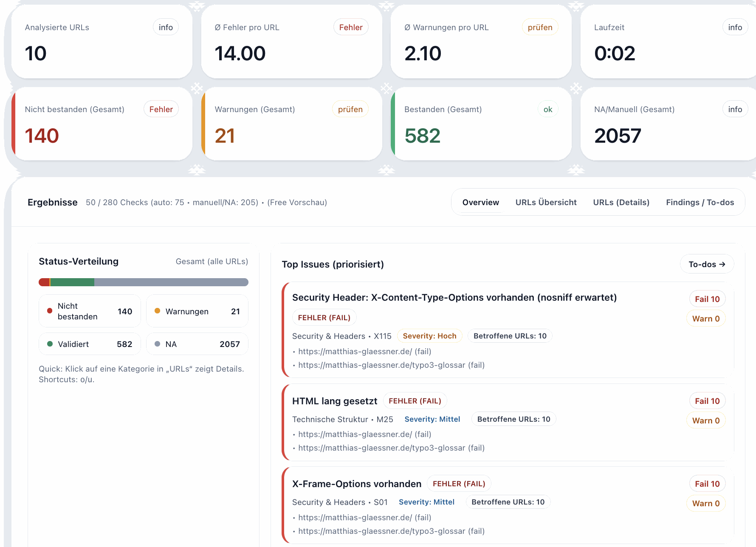Switch to the URLs Übersicht tab
The width and height of the screenshot is (756, 547).
click(x=546, y=202)
